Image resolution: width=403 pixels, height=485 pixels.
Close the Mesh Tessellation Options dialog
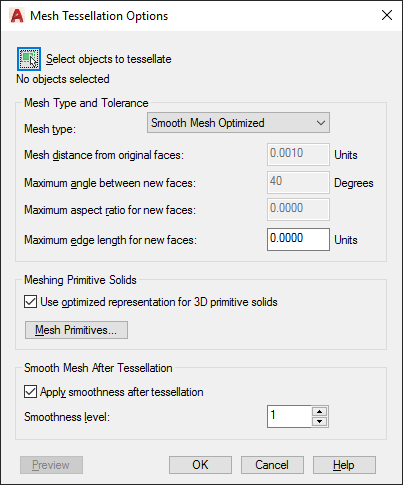coord(387,15)
